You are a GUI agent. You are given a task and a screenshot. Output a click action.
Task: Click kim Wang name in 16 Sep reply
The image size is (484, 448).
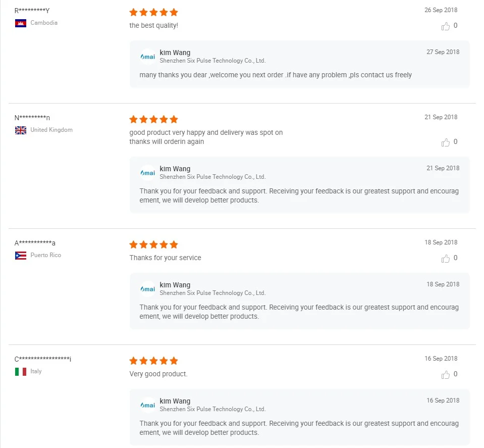[175, 401]
